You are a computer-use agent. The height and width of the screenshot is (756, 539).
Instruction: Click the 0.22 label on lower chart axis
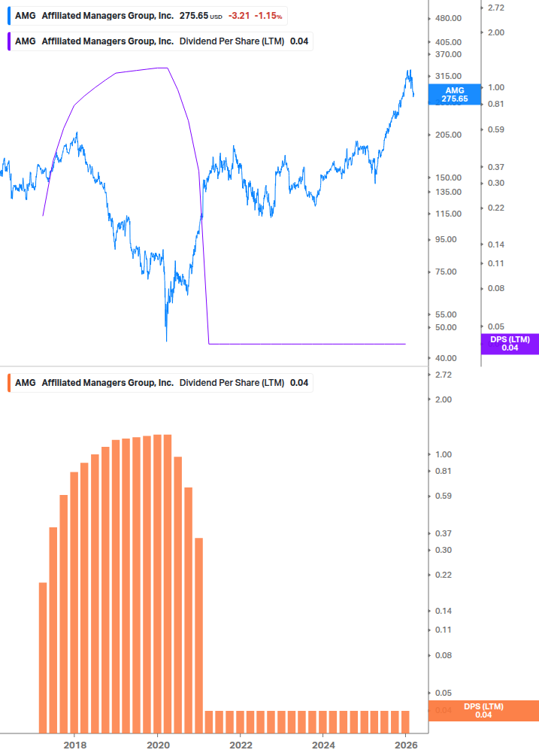pyautogui.click(x=443, y=575)
